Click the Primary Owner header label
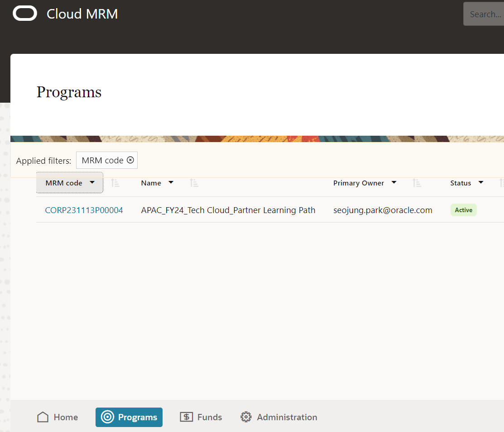The image size is (504, 432). tap(359, 183)
